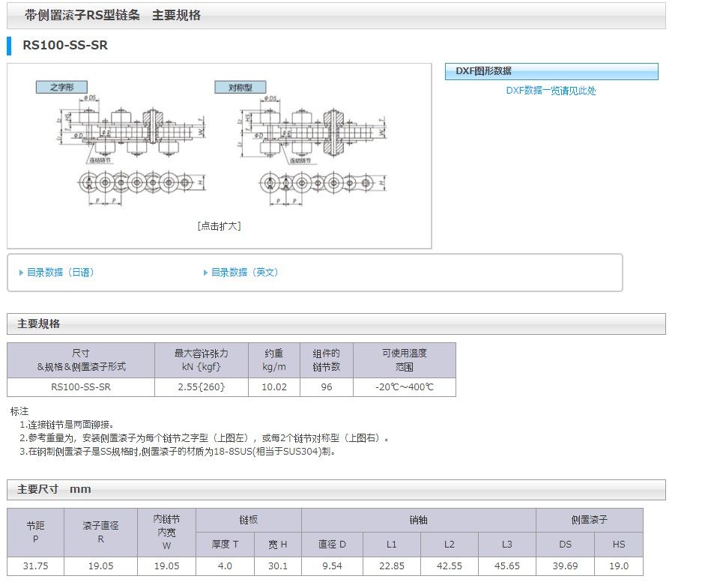Image resolution: width=714 pixels, height=588 pixels.
Task: Select the 10.02 weight cell
Action: point(274,387)
